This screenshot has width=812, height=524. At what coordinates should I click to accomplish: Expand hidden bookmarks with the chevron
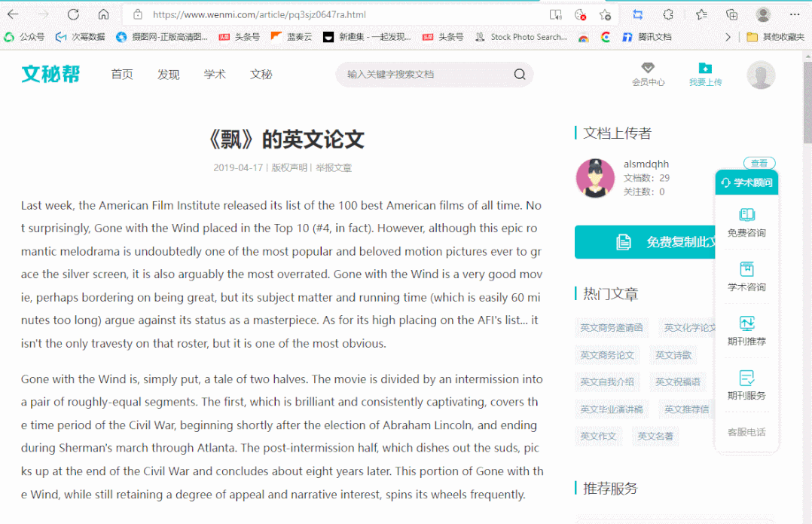tap(727, 36)
